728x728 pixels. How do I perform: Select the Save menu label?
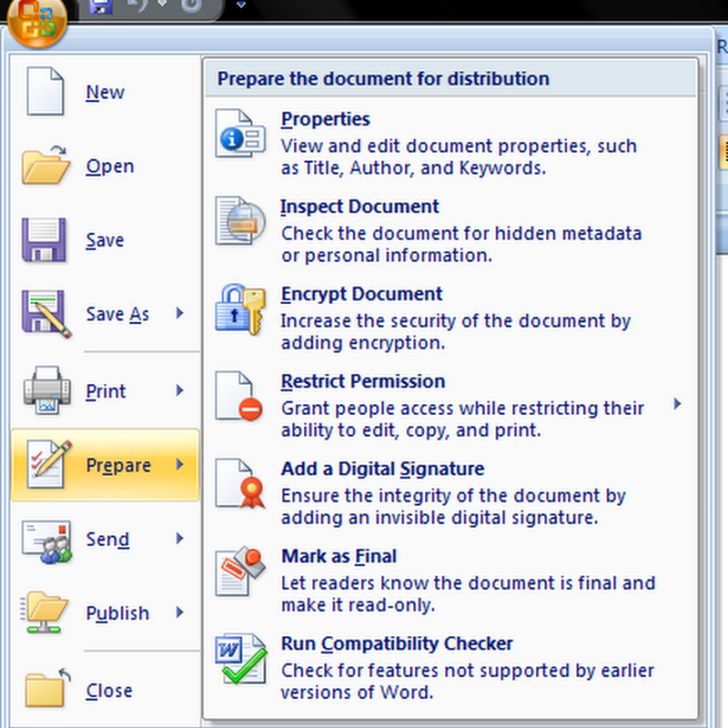(x=105, y=240)
